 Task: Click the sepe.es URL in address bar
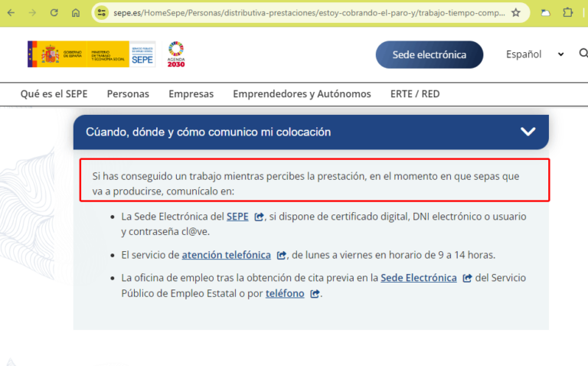309,13
